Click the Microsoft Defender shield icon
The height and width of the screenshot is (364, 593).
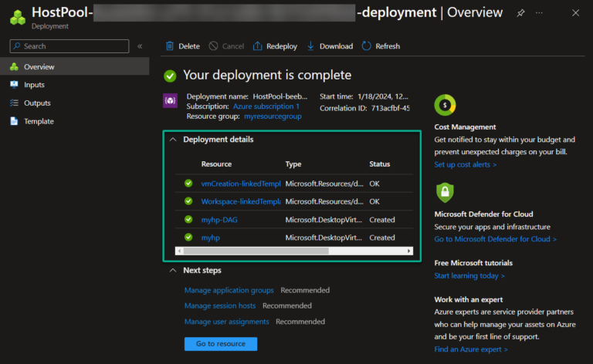pyautogui.click(x=446, y=192)
